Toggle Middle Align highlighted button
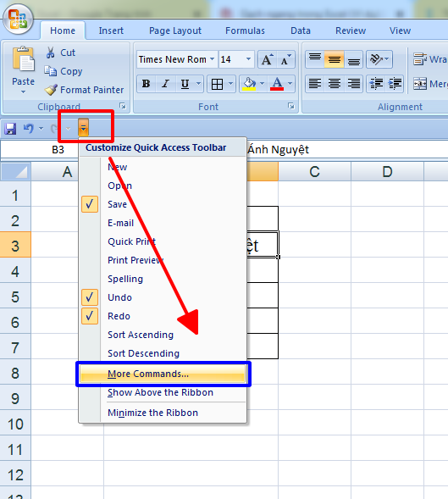 [334, 59]
